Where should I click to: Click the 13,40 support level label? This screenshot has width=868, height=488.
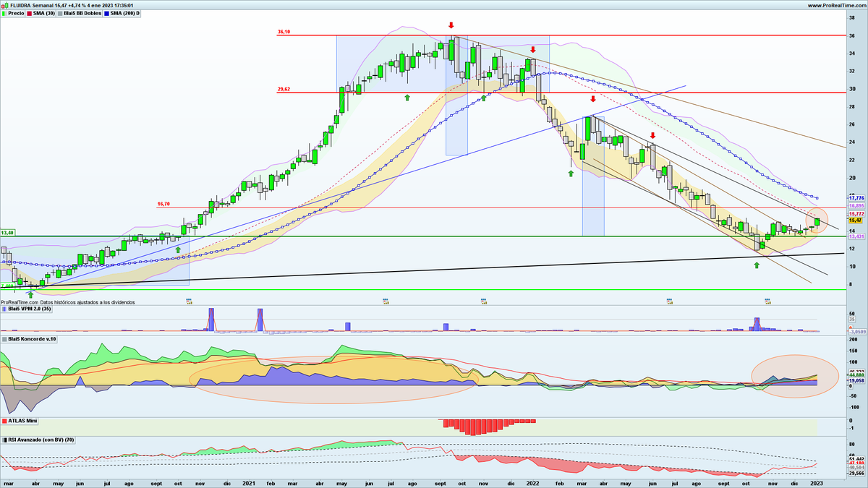[7, 233]
